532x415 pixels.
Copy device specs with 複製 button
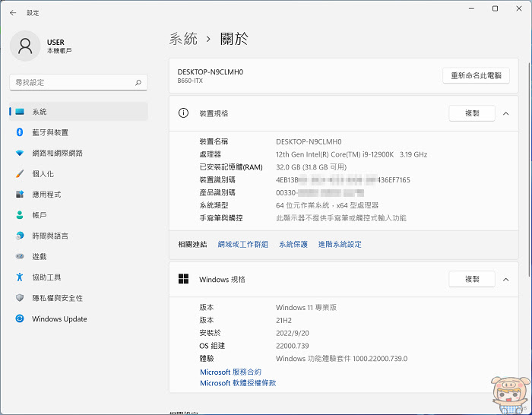(472, 113)
